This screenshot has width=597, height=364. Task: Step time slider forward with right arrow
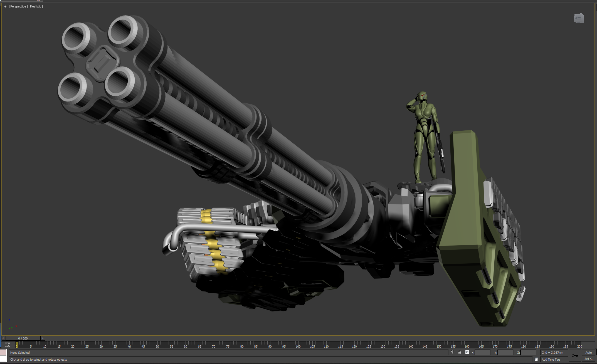43,338
